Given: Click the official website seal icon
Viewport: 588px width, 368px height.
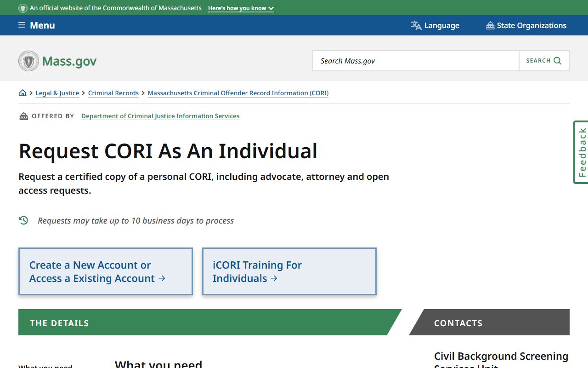Looking at the screenshot, I should (23, 8).
